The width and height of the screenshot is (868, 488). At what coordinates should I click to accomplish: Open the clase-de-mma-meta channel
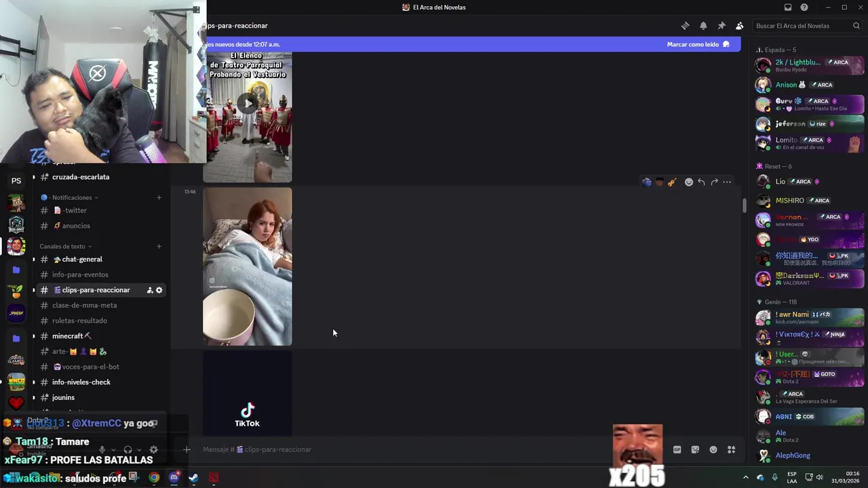tap(100, 305)
